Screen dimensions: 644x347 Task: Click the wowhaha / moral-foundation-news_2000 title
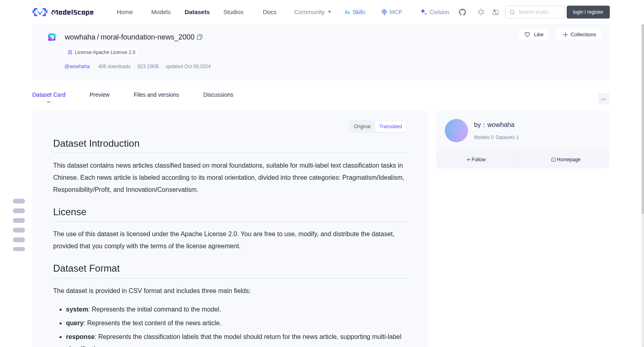pos(130,37)
